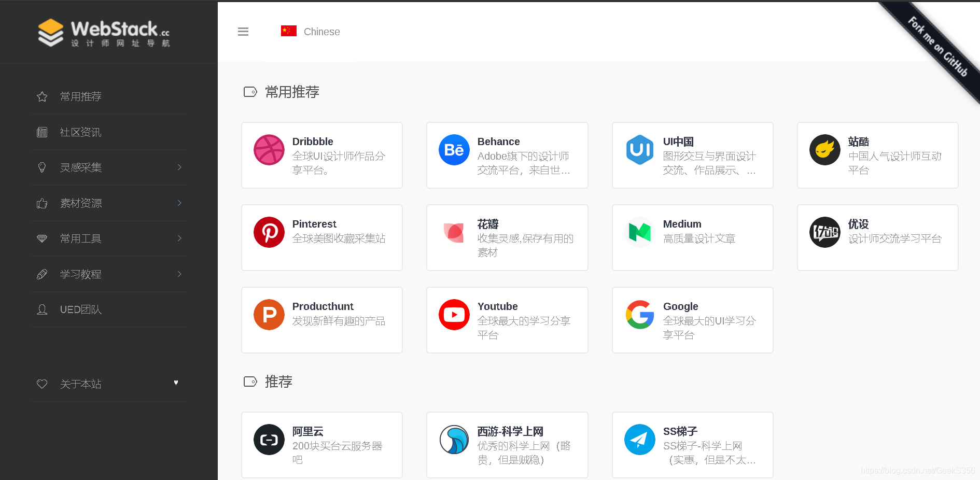Screen dimensions: 980x480
Task: Click the Medium icon
Action: tap(640, 232)
